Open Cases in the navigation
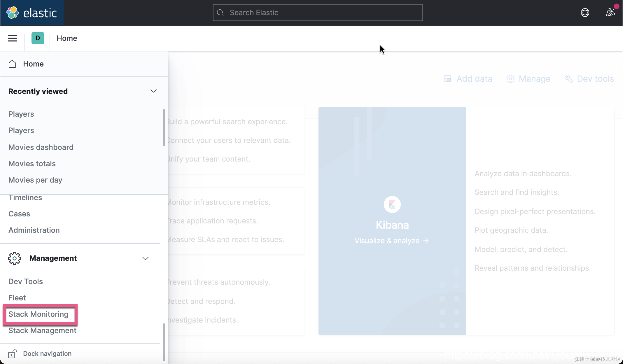Screen dimensions: 623x364 point(19,214)
